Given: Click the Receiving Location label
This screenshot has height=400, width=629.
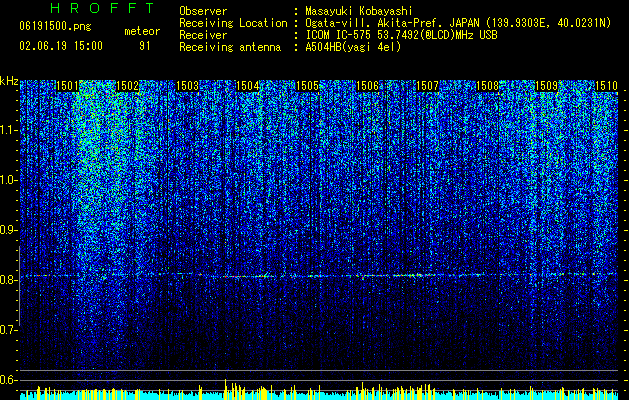Looking at the screenshot, I should [x=233, y=23].
